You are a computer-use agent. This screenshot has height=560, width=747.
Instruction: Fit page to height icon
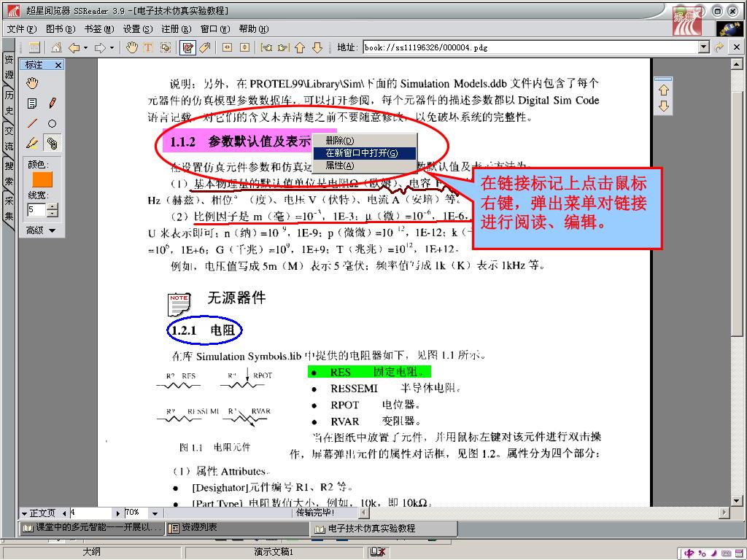click(x=244, y=47)
